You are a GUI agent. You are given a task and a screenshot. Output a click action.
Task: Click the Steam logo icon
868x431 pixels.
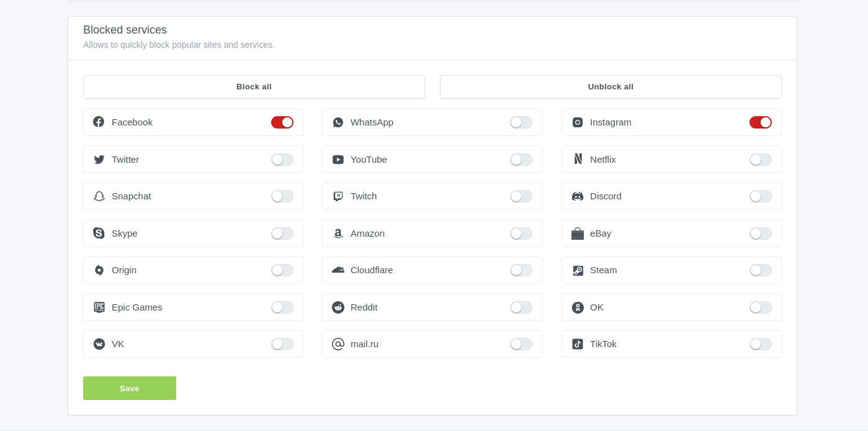578,270
